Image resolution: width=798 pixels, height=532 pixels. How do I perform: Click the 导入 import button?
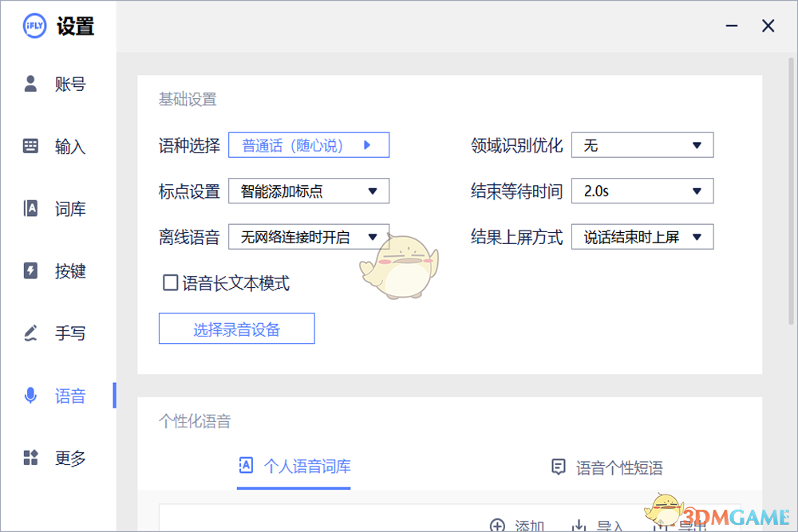pyautogui.click(x=598, y=526)
